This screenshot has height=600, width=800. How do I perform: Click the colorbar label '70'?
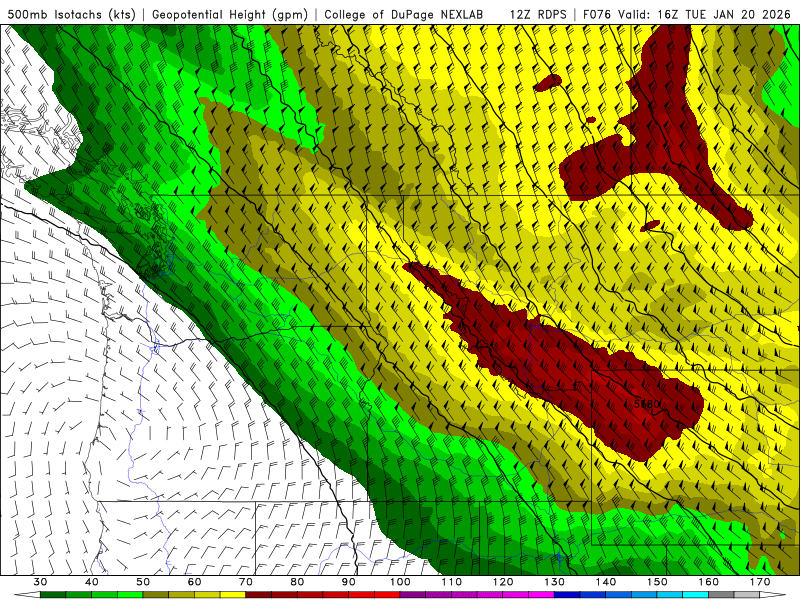(246, 582)
